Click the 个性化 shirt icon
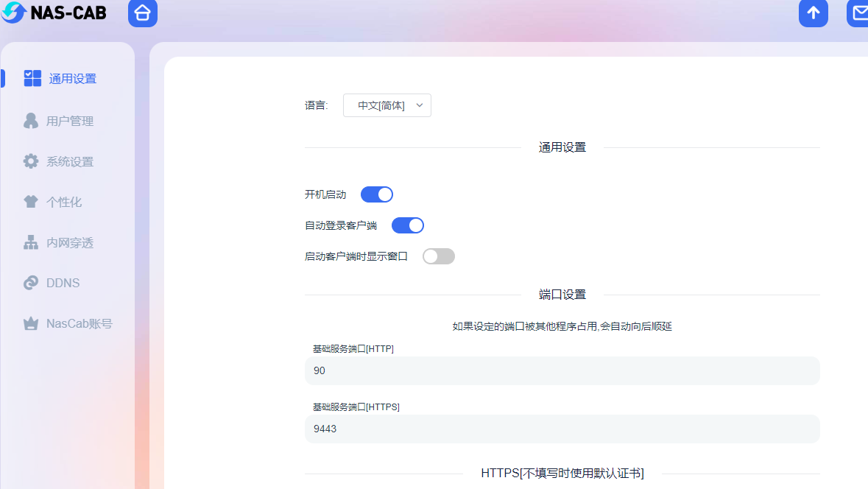The image size is (868, 489). click(x=31, y=202)
